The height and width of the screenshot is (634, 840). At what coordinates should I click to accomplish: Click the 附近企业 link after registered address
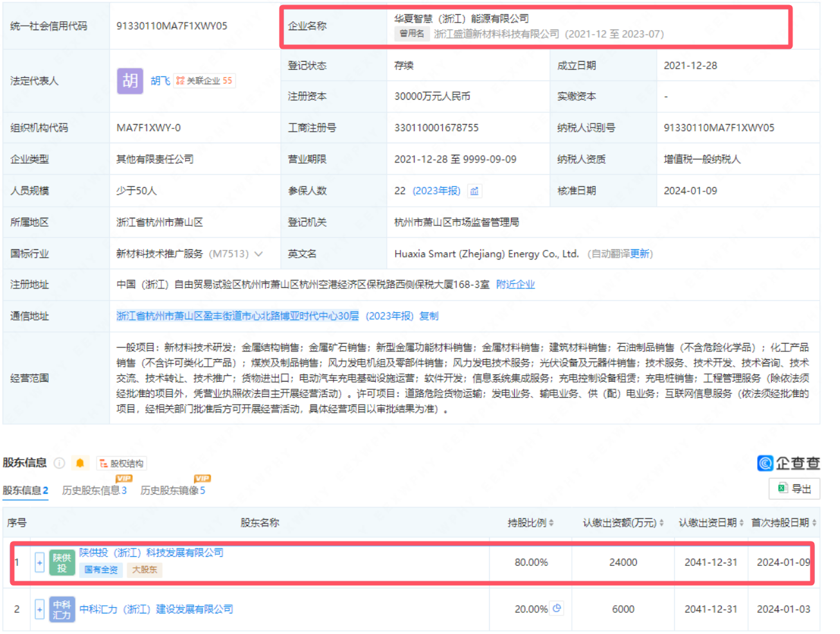point(515,284)
